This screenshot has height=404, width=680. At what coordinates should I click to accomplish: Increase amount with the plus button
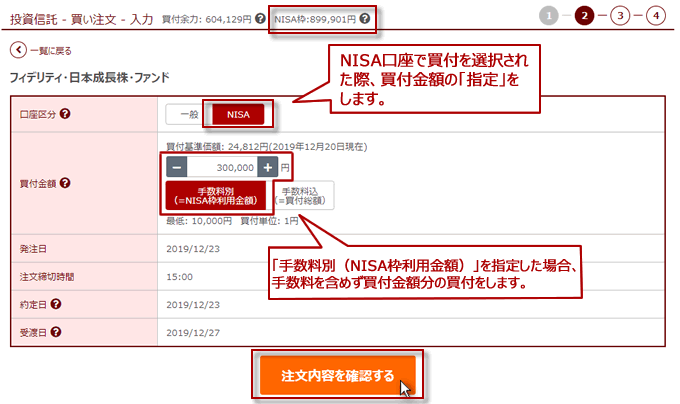pyautogui.click(x=268, y=167)
